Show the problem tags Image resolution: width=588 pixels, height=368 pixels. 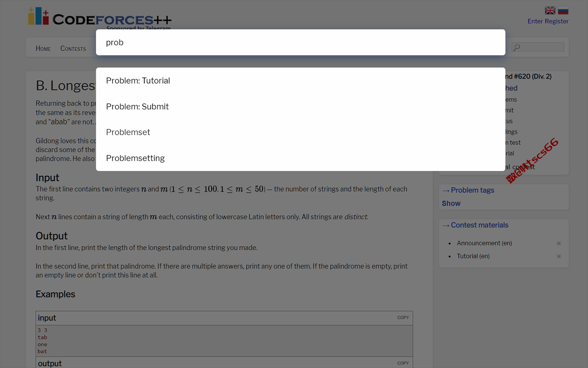(451, 203)
